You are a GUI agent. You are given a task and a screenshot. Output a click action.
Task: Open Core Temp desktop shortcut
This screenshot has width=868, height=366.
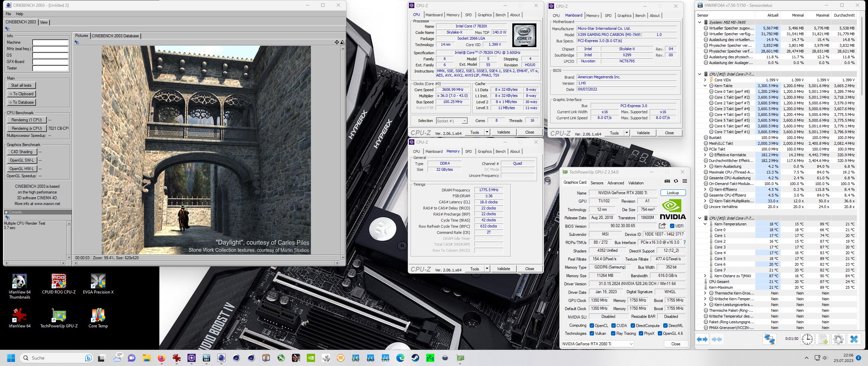click(98, 318)
